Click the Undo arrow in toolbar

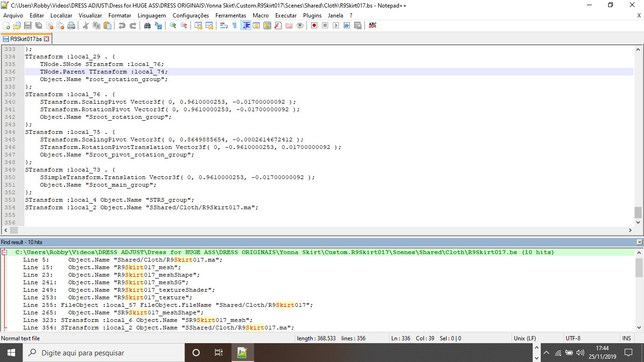coord(122,25)
